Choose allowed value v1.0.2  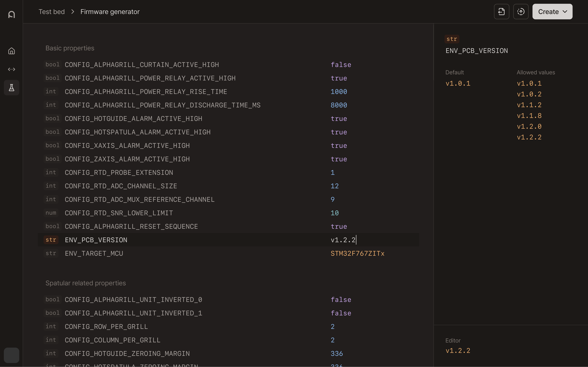click(529, 94)
